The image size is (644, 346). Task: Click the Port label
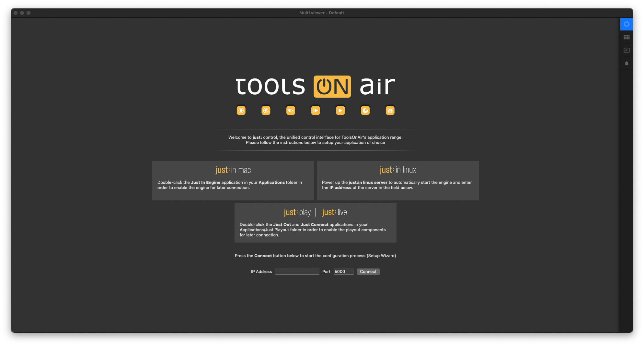[326, 272]
